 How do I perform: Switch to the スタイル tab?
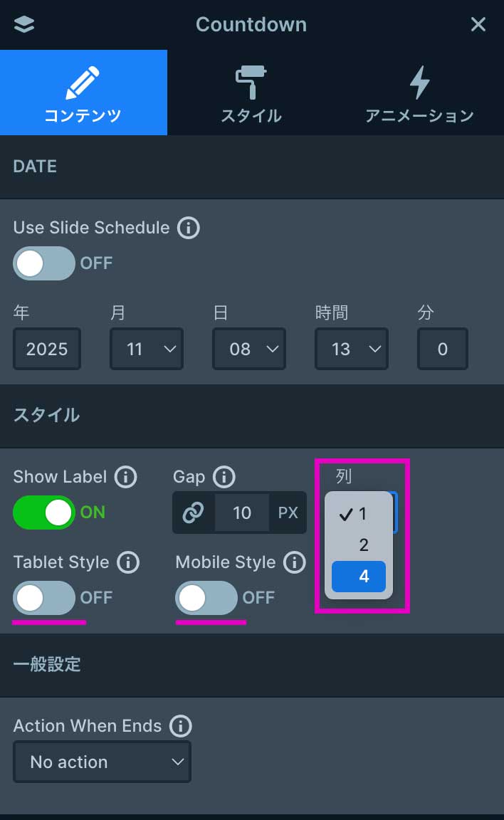[x=251, y=93]
